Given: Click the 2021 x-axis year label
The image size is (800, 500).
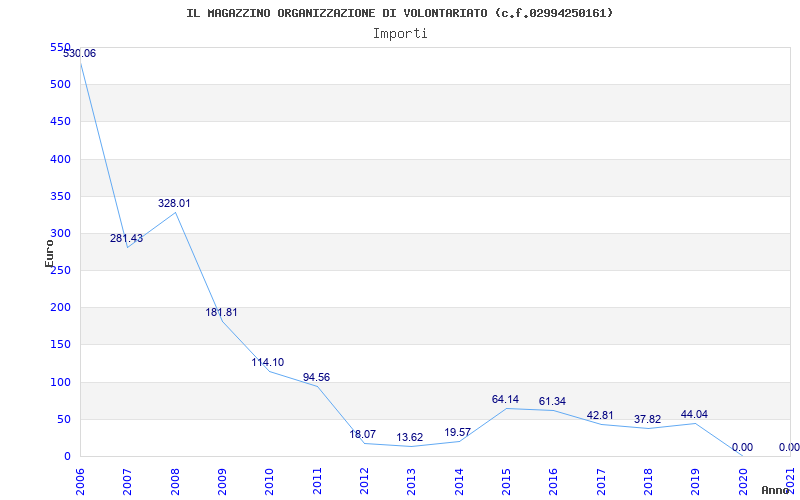Looking at the screenshot, I should tap(790, 481).
